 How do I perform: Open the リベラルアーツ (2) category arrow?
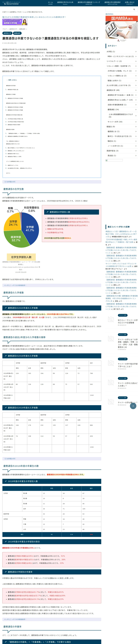[x=136, y=61]
